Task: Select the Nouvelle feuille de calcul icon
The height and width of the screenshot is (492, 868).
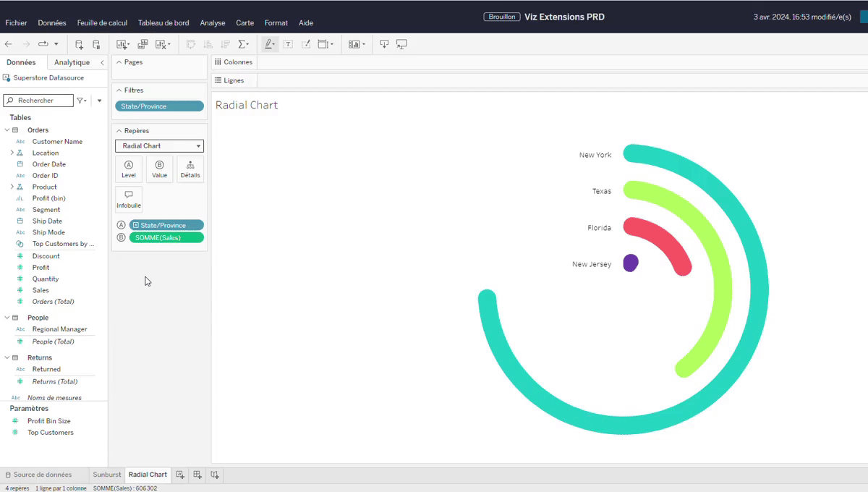Action: click(x=122, y=44)
